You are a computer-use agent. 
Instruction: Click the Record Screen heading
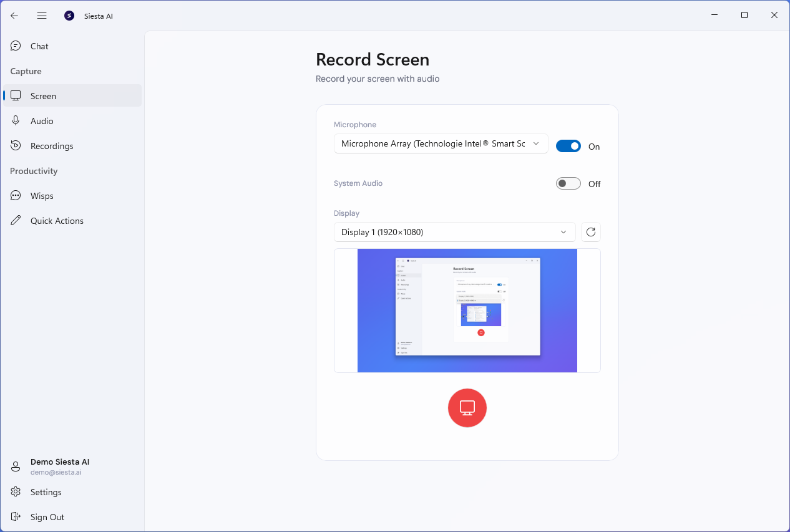coord(373,60)
